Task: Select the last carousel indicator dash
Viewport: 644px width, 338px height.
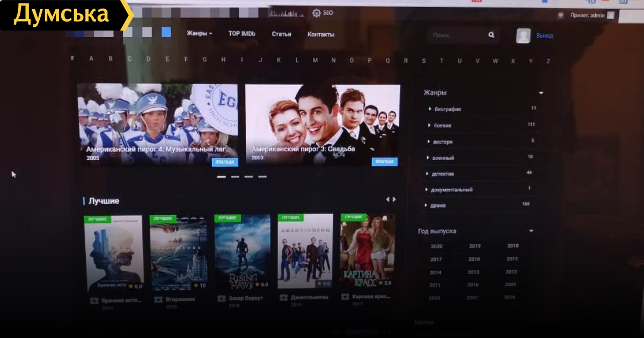Action: pyautogui.click(x=262, y=176)
